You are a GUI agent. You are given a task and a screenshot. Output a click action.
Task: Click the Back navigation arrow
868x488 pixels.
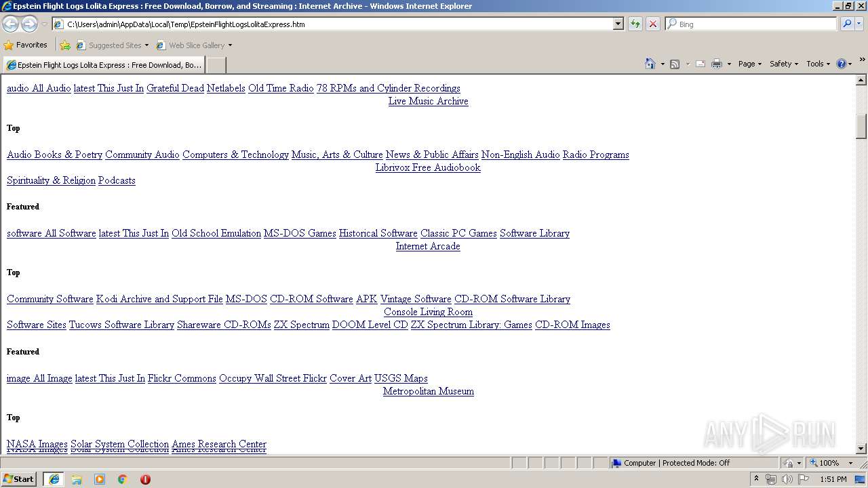(10, 24)
